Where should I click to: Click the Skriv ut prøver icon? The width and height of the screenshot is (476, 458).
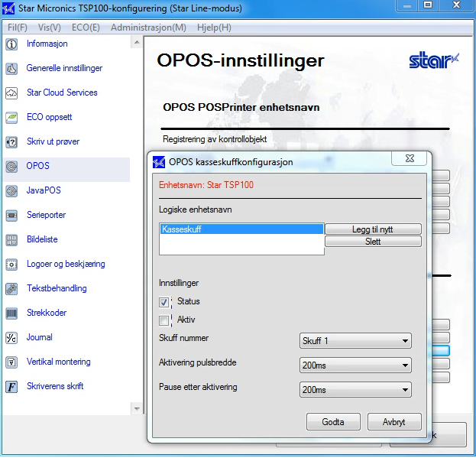[11, 141]
